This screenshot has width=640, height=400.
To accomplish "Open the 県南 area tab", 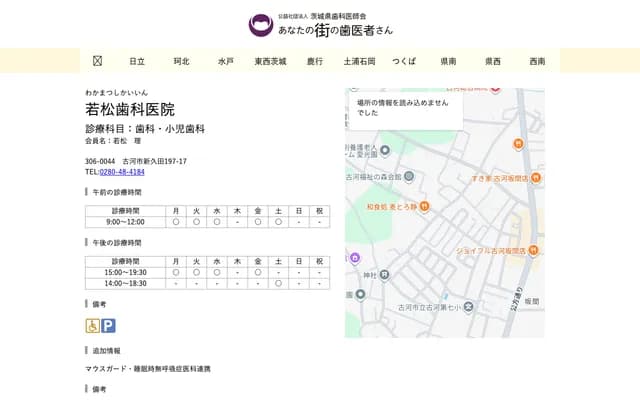I will click(448, 61).
